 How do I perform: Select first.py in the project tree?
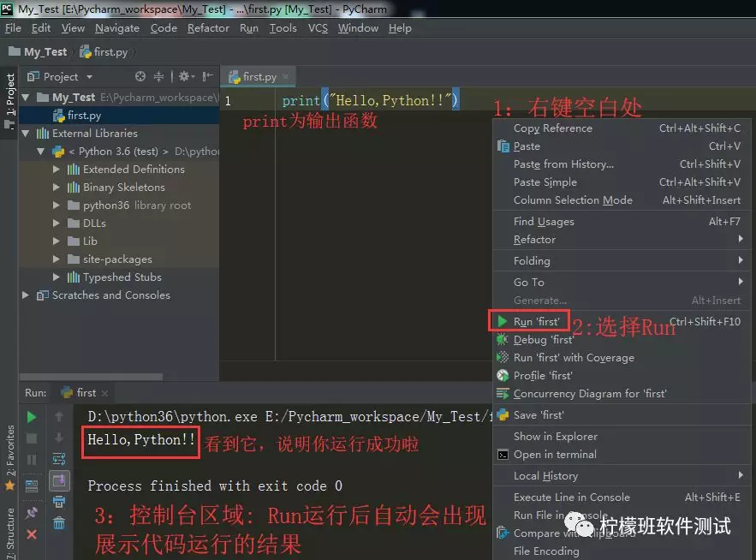(x=84, y=115)
